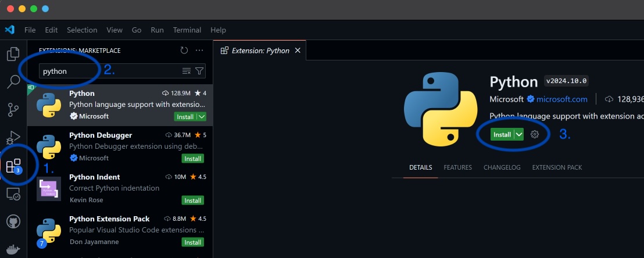Open the GitHub view icon
The height and width of the screenshot is (258, 644).
tap(13, 221)
